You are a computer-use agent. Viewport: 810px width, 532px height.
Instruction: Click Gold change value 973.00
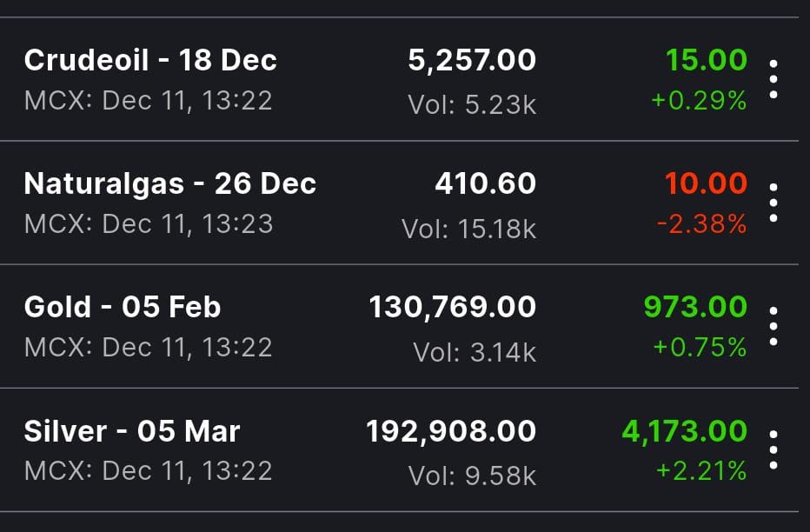(695, 307)
